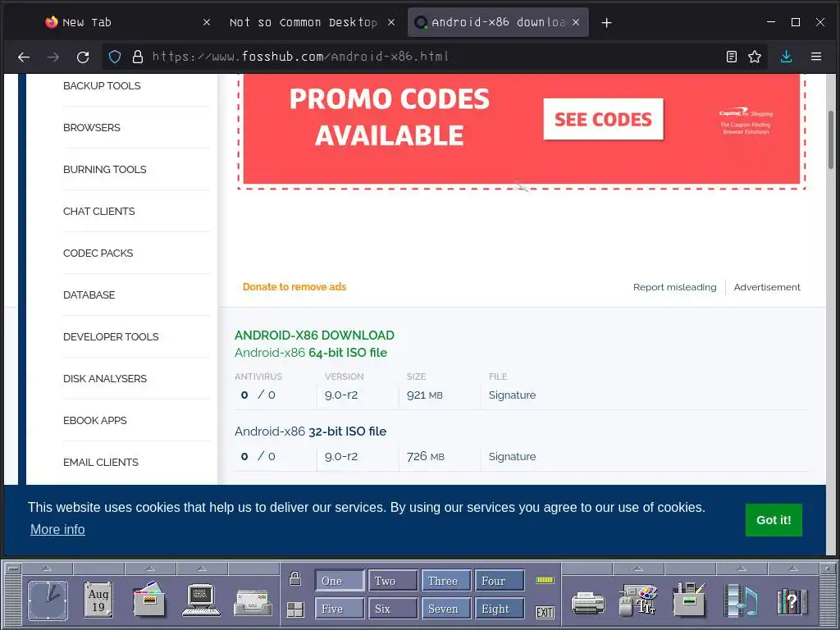Open the Backup Tools category
Image resolution: width=840 pixels, height=630 pixels.
[102, 85]
